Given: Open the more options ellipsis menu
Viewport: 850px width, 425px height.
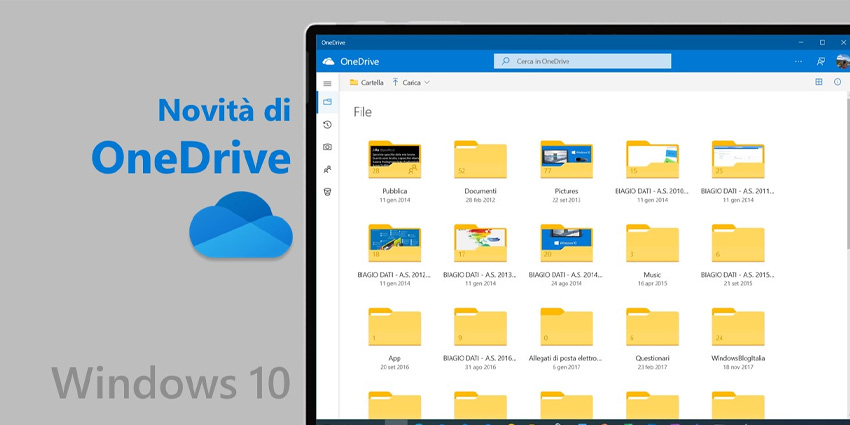Looking at the screenshot, I should pyautogui.click(x=799, y=61).
